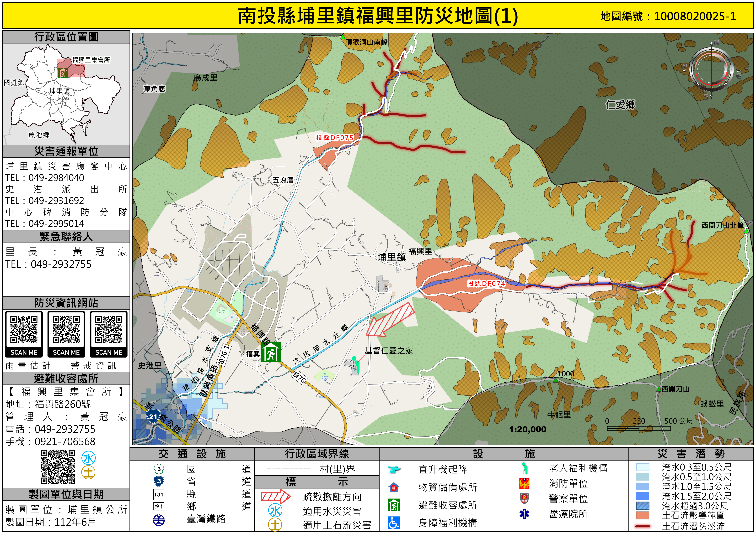Click the flooding 1.5 to 2.0 meter swatch

pyautogui.click(x=642, y=496)
